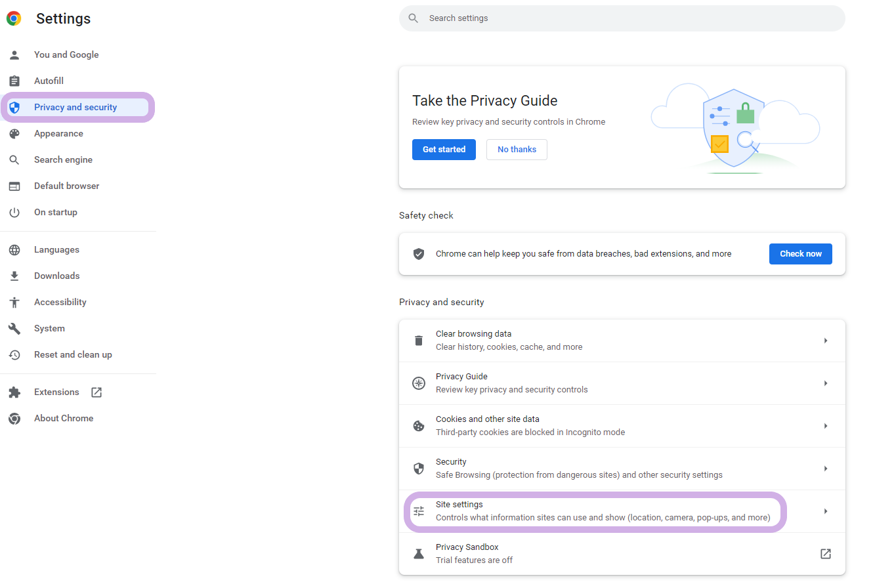873x588 pixels.
Task: Open About Chrome page
Action: tap(64, 419)
